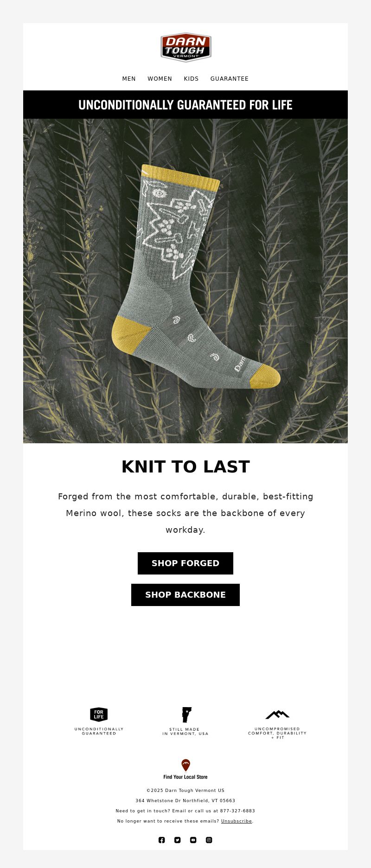Click the Knit To Last heading
Screen dimensions: 371x868
(x=185, y=467)
